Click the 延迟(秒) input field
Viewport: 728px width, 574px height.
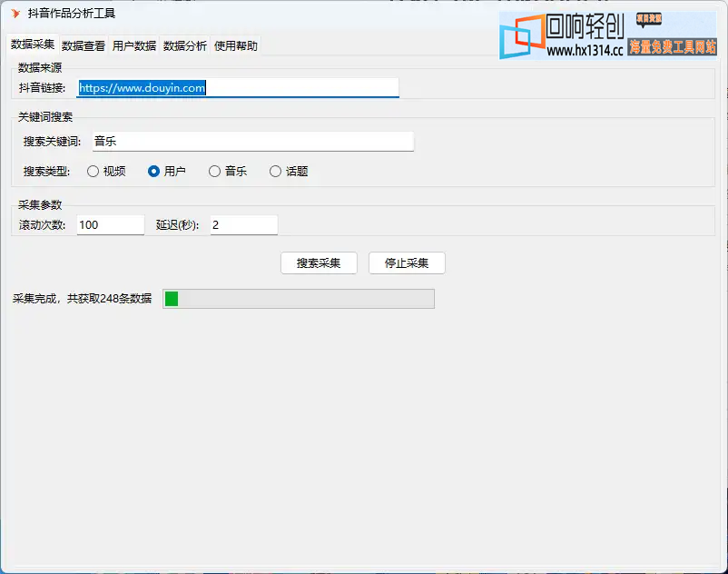(x=244, y=225)
